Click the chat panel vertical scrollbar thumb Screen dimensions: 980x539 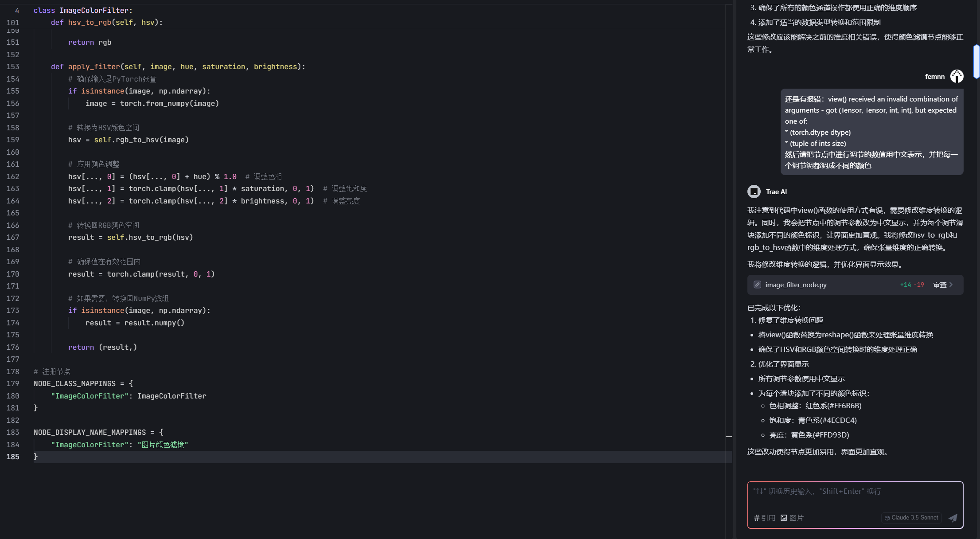(976, 61)
